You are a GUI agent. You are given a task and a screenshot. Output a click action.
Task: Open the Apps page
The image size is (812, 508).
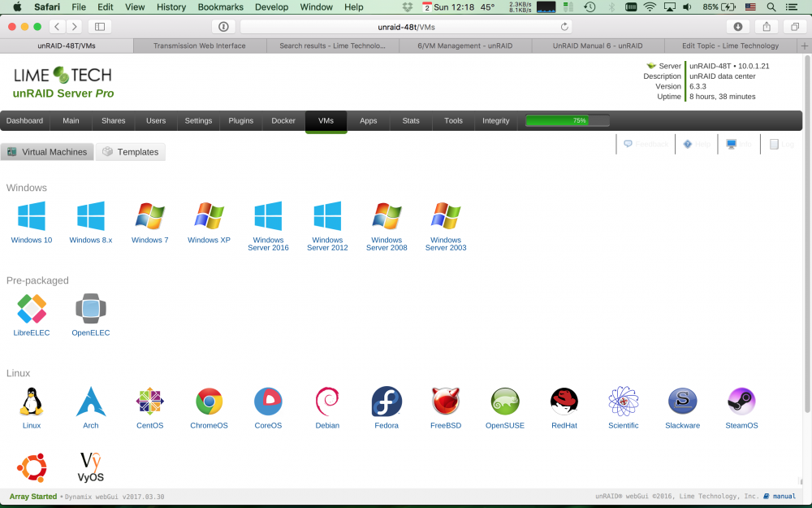[368, 121]
